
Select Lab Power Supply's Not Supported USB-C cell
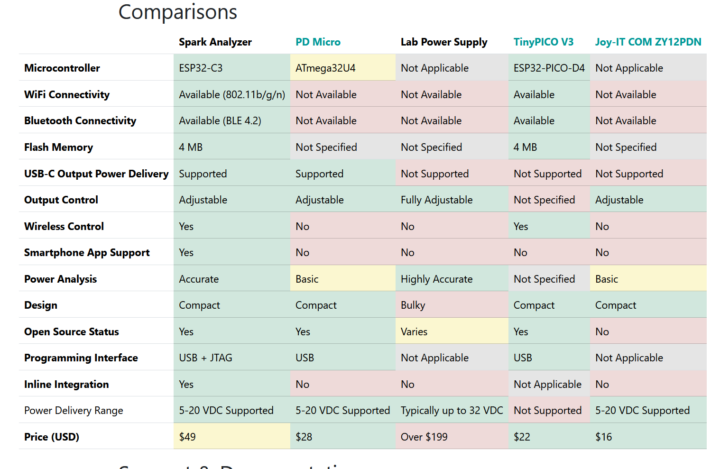tap(452, 174)
